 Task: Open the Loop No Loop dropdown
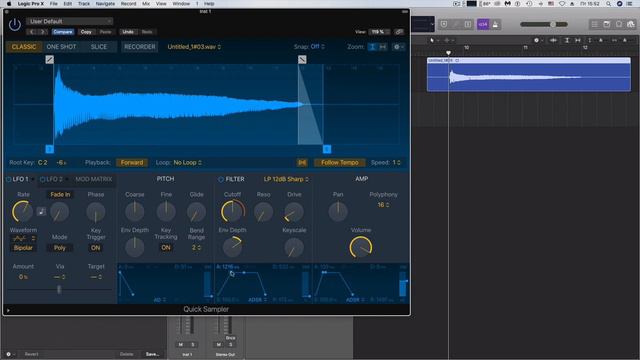tap(188, 162)
